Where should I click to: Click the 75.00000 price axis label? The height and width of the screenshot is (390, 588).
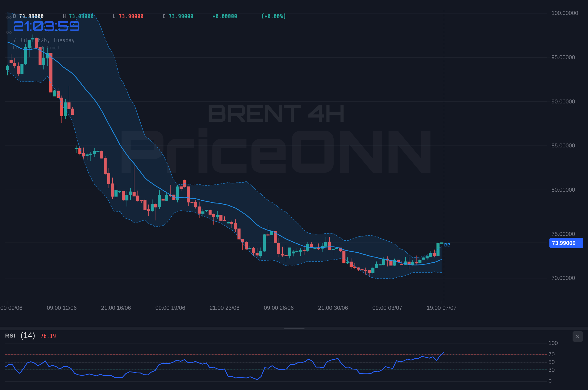[x=563, y=234]
